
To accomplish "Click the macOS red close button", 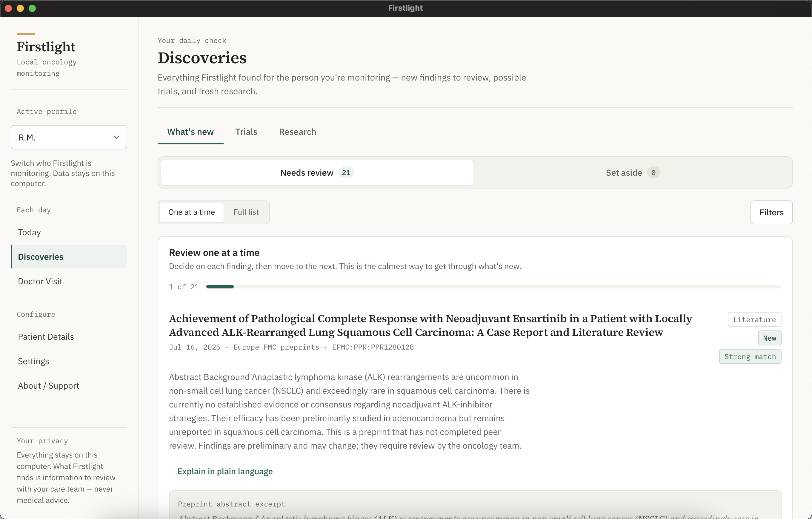I will pos(8,8).
